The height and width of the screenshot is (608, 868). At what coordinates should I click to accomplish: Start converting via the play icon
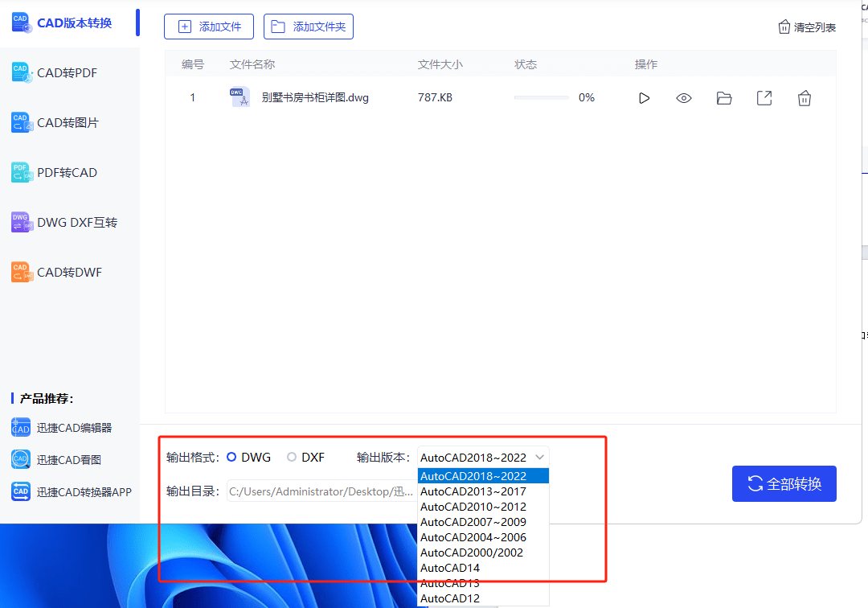click(644, 97)
